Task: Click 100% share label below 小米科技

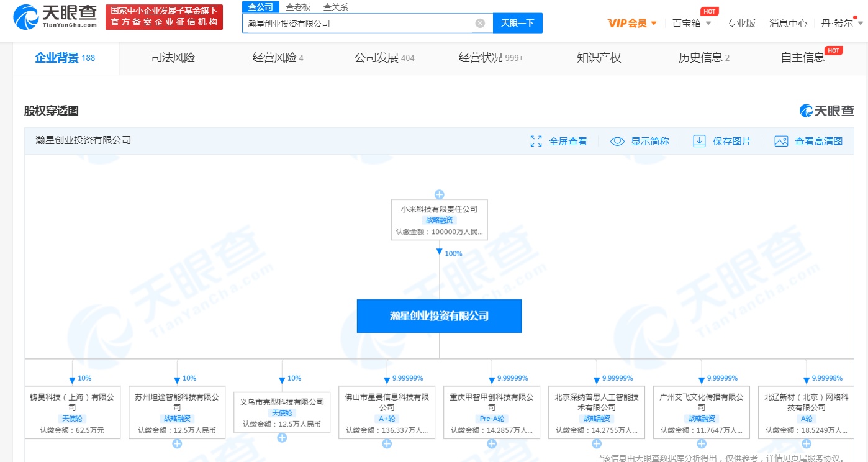Action: [453, 253]
